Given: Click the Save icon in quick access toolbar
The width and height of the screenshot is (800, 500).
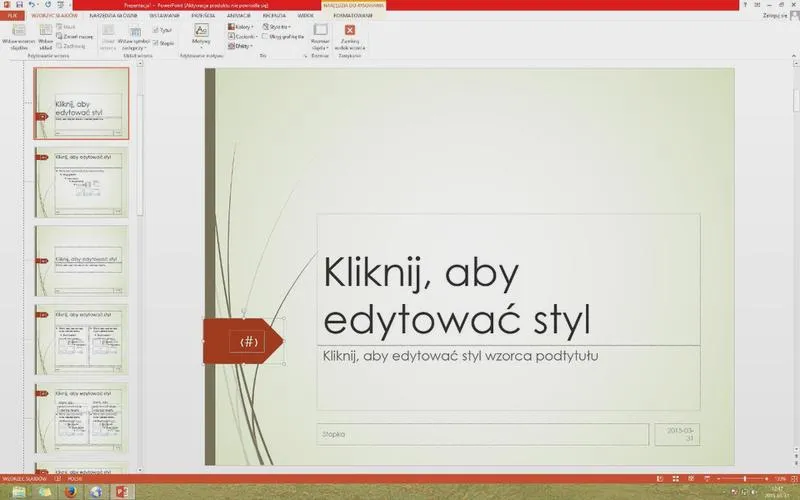Looking at the screenshot, I should pyautogui.click(x=19, y=5).
